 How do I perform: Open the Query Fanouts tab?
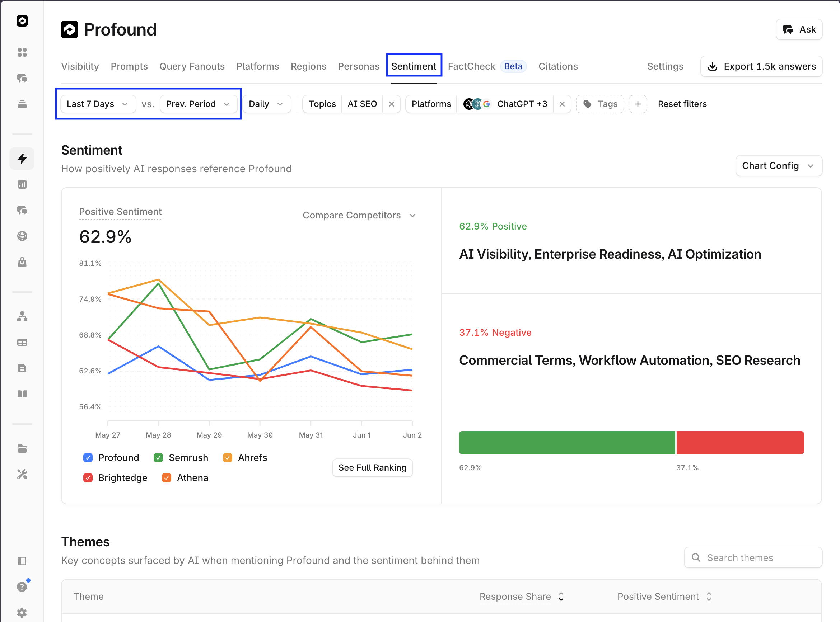click(x=192, y=66)
